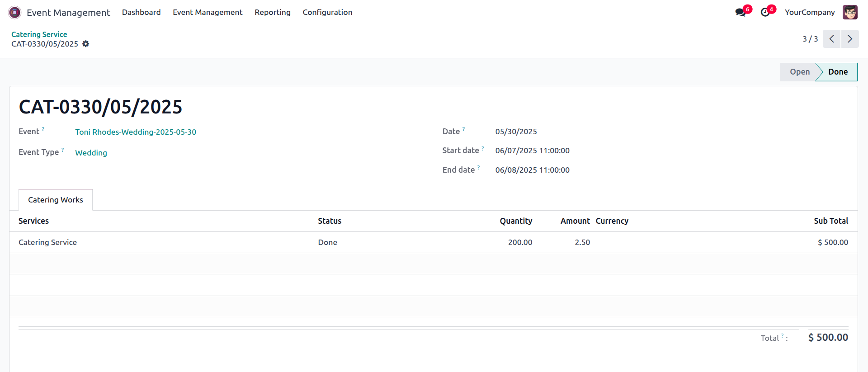Click the help question mark beside Event

(x=43, y=129)
